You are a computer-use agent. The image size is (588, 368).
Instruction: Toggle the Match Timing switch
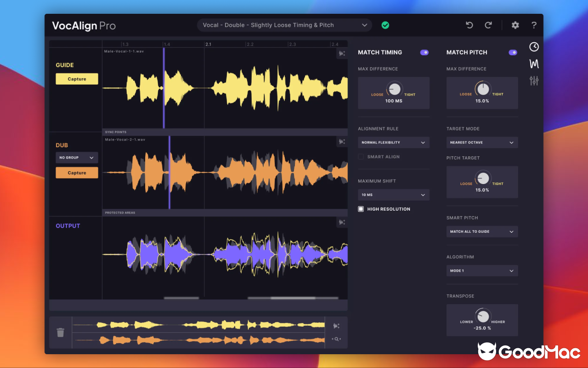[424, 52]
